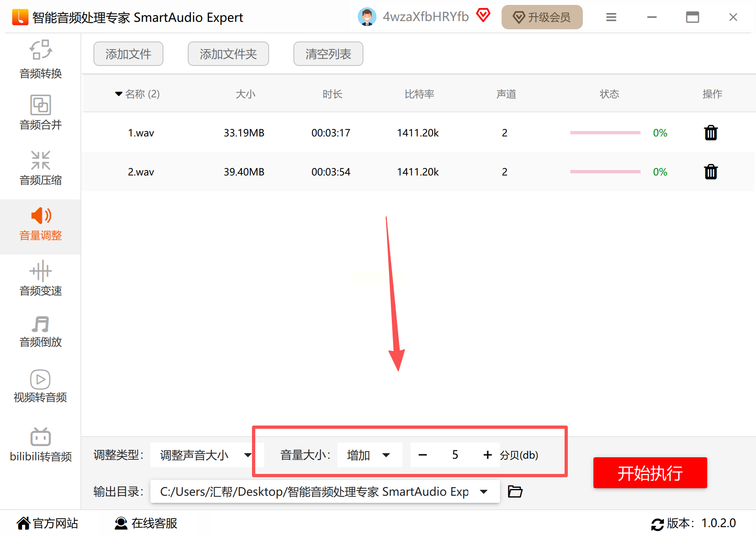This screenshot has height=537, width=756.
Task: Click the 39.40MB size cell
Action: 244,172
